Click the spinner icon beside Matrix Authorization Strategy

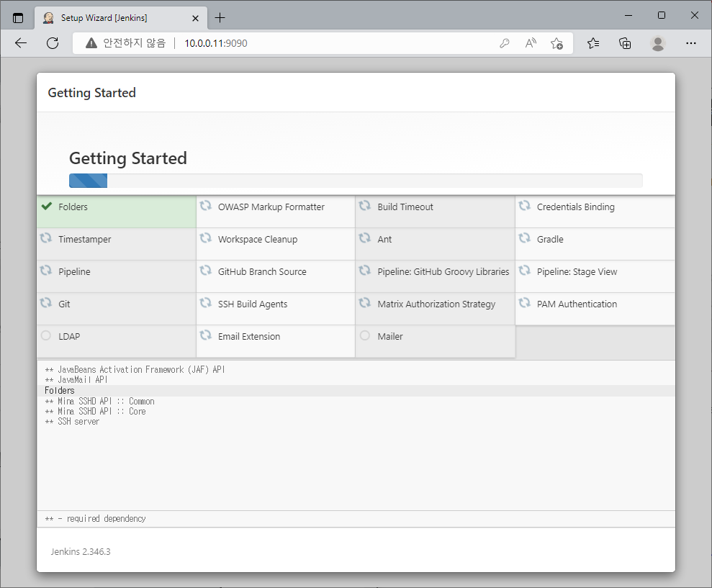point(365,303)
